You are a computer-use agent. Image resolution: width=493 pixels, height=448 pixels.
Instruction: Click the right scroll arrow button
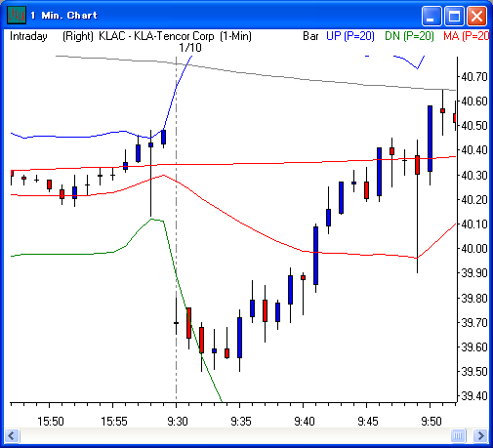tap(480, 435)
